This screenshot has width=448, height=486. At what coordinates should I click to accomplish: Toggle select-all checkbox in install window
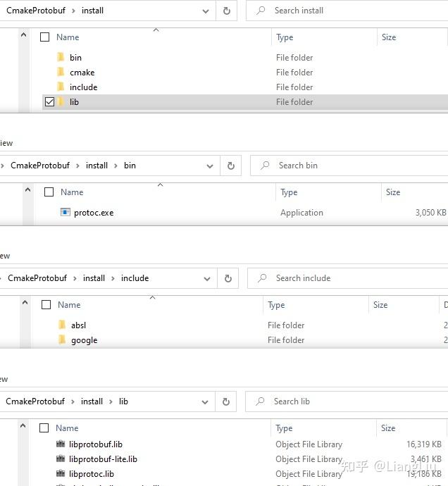click(x=45, y=37)
